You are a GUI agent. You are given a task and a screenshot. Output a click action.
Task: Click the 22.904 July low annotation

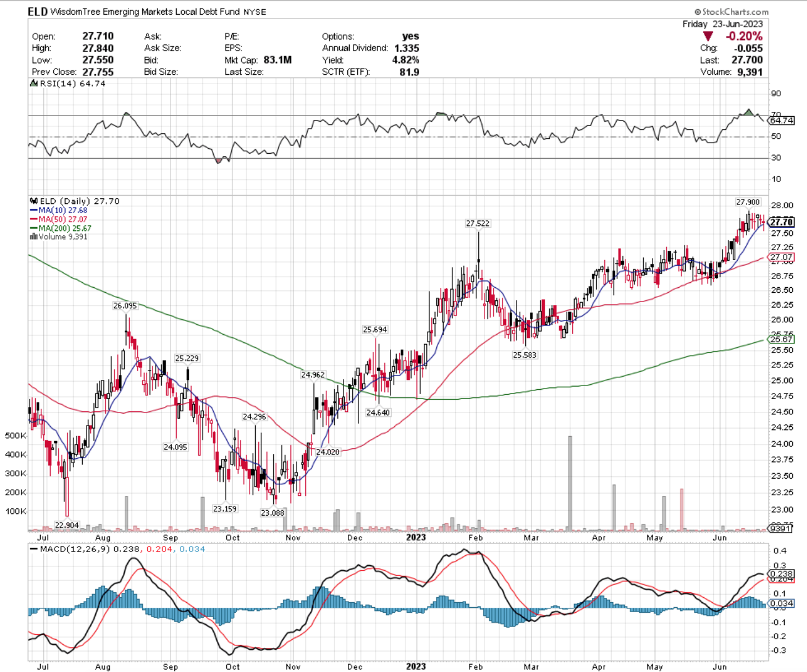[67, 525]
